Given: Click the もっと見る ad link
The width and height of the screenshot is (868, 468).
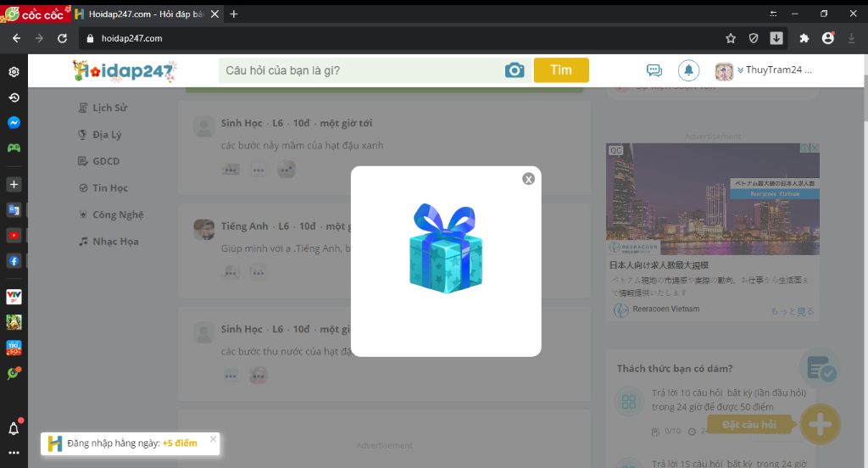Looking at the screenshot, I should [793, 311].
